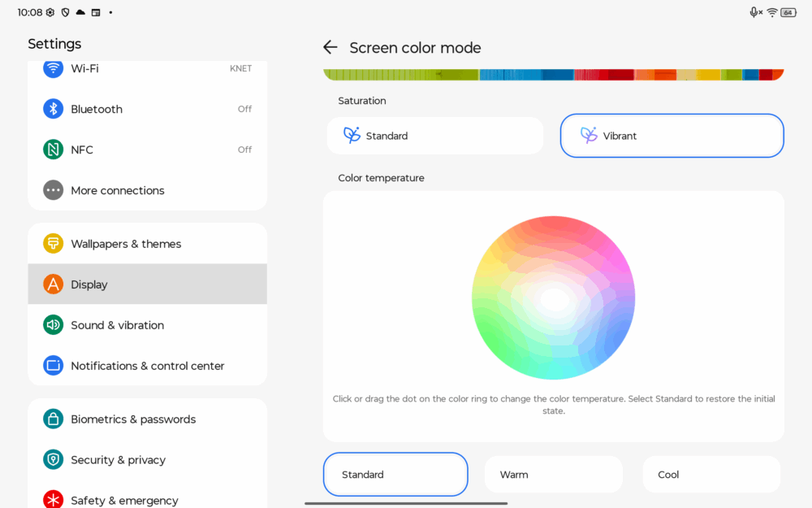Open More connections
Image resolution: width=812 pixels, height=508 pixels.
[x=148, y=190]
